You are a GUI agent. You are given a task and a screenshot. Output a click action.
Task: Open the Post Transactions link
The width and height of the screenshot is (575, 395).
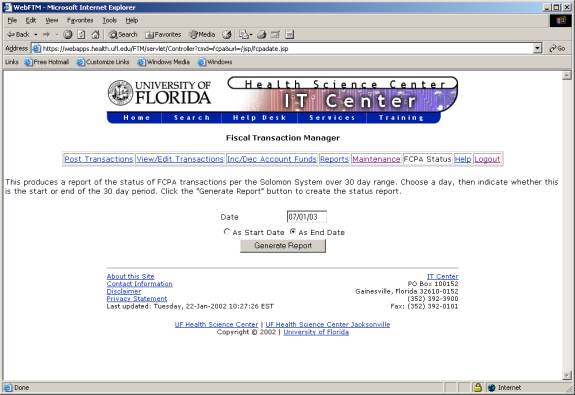pos(98,159)
